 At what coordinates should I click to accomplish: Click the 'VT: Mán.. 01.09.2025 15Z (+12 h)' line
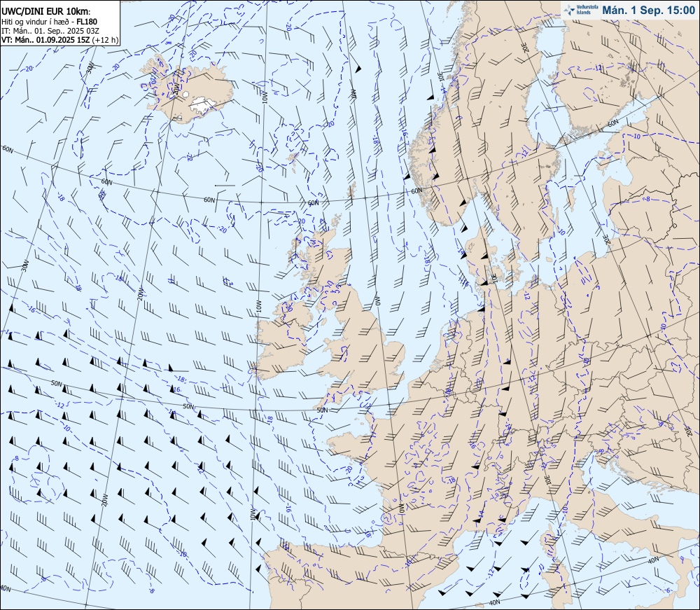pos(59,40)
